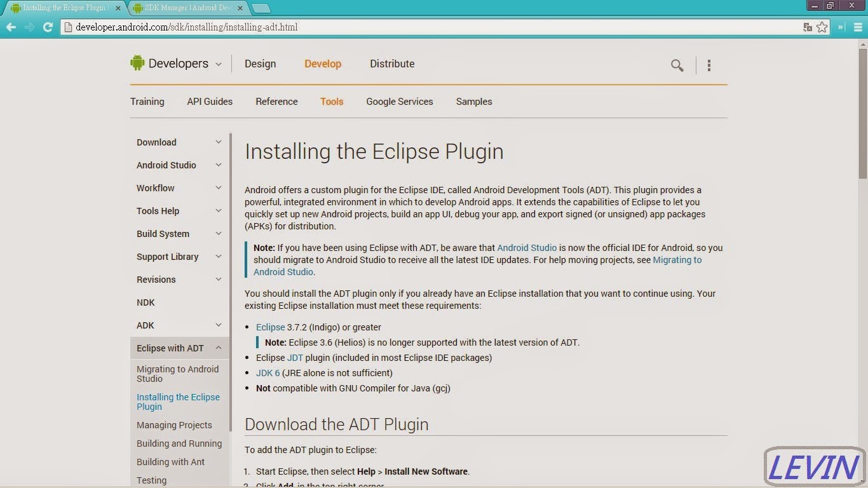Close the Installing the Eclipse Plugin tab
The image size is (868, 488).
(118, 8)
